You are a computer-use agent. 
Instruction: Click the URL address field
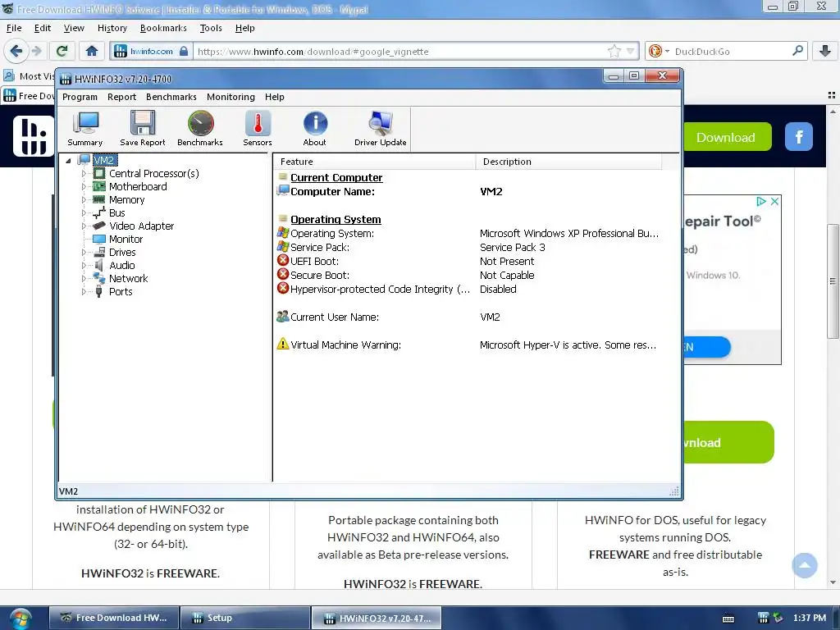(x=399, y=52)
